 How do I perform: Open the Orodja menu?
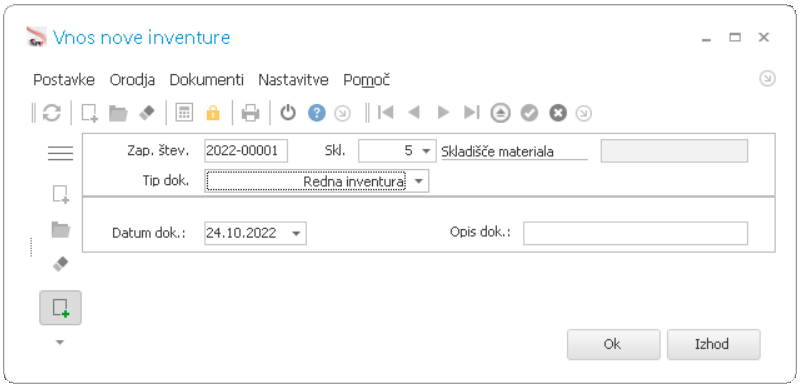tap(132, 80)
